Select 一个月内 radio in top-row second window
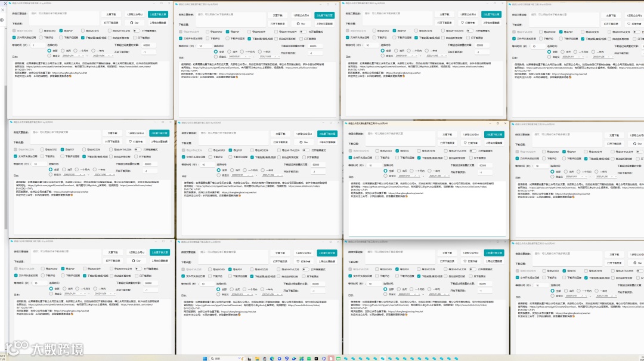644x361 pixels. [x=242, y=52]
